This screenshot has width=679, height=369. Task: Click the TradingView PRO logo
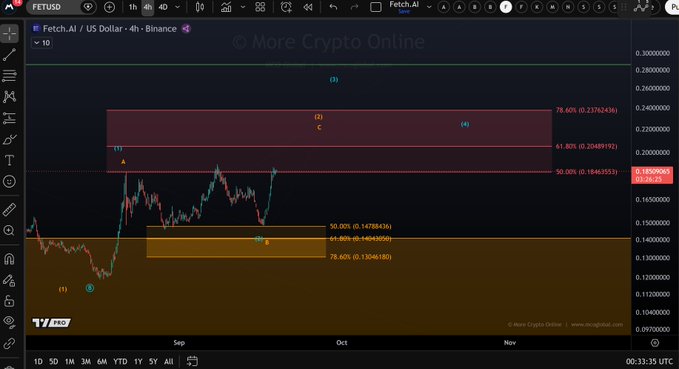(x=52, y=323)
